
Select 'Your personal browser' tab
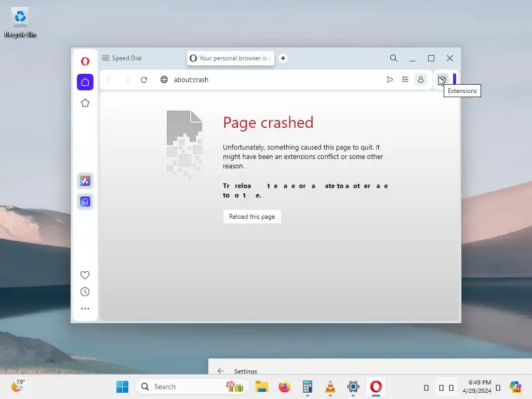[x=231, y=58]
